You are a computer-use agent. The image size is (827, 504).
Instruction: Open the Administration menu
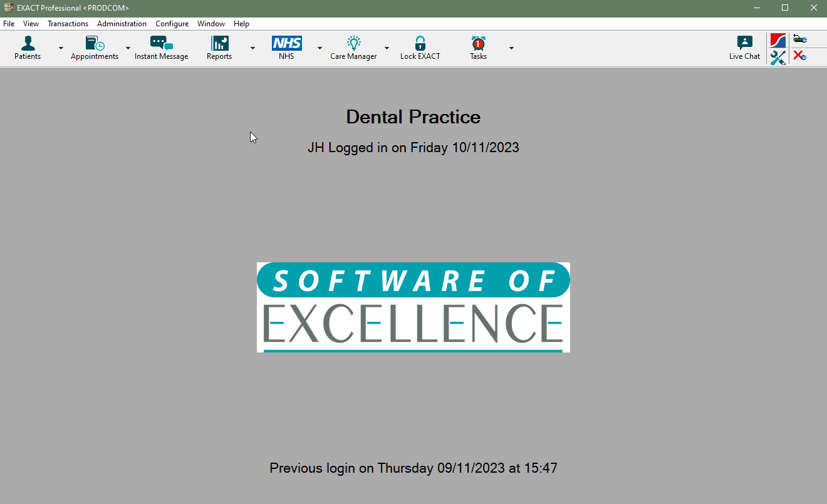122,24
